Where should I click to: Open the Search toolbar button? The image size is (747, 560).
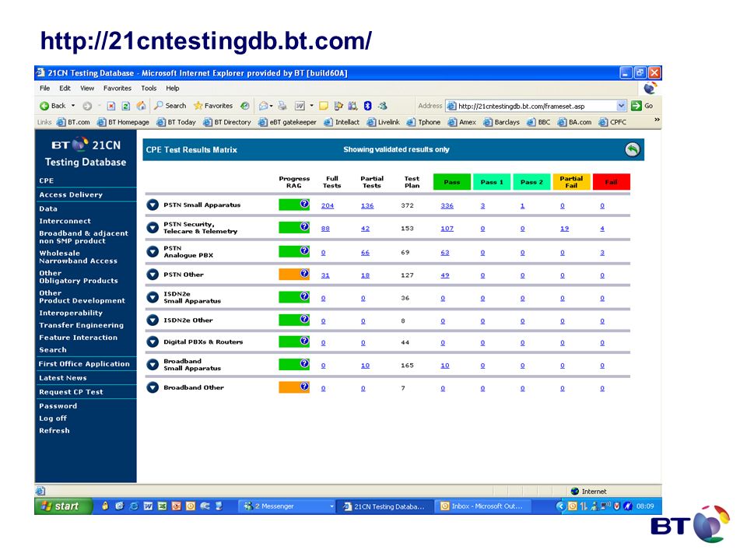[x=170, y=106]
